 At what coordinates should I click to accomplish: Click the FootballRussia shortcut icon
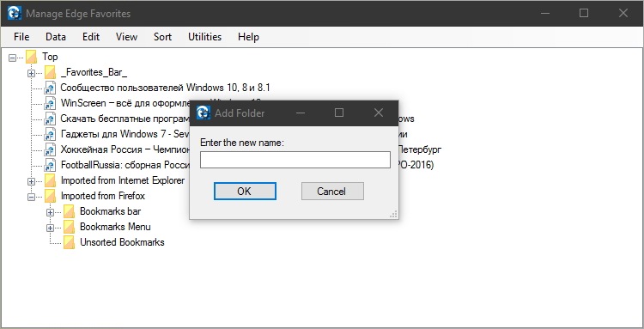(x=50, y=165)
